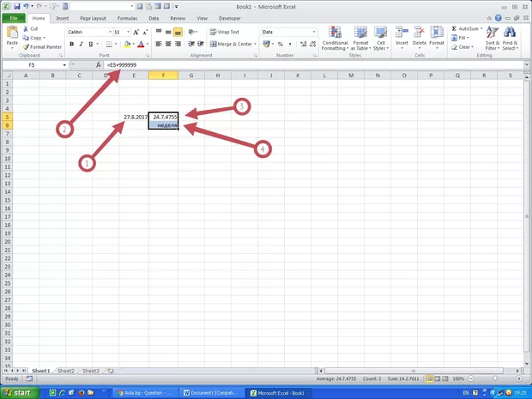Switch to Normal view in status bar
The image size is (532, 399).
pos(430,378)
